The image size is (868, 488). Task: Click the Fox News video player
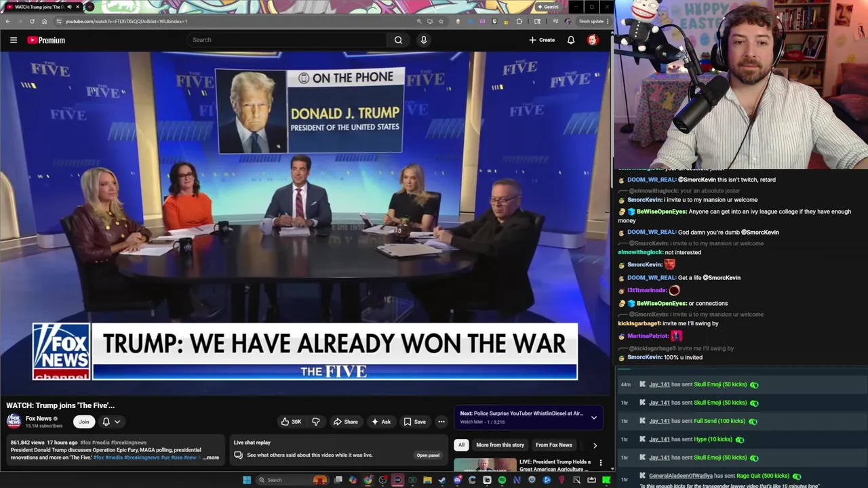305,224
